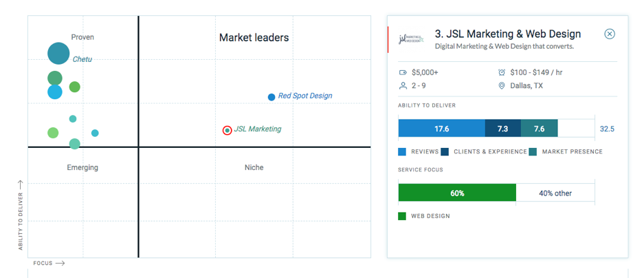
Task: Click the FOCUS axis label
Action: (x=43, y=263)
